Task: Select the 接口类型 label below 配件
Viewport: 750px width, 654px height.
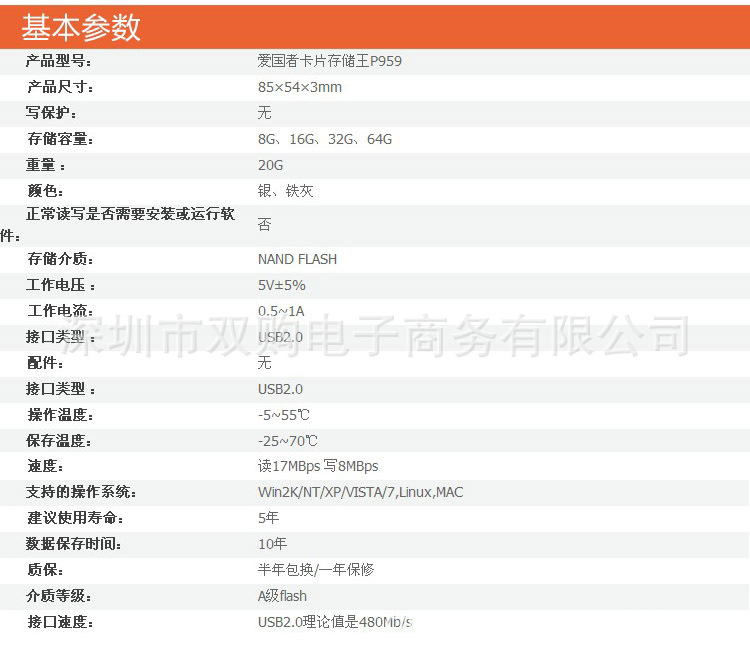Action: point(60,389)
